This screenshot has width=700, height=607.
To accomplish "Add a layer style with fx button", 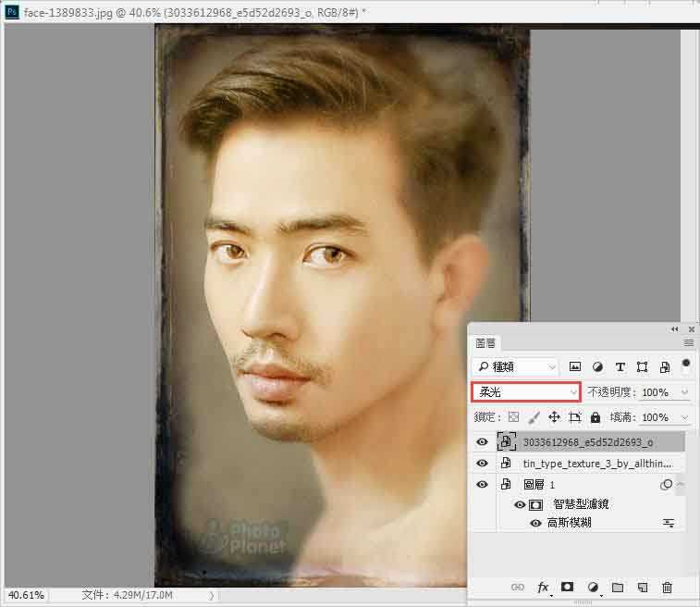I will click(x=543, y=588).
